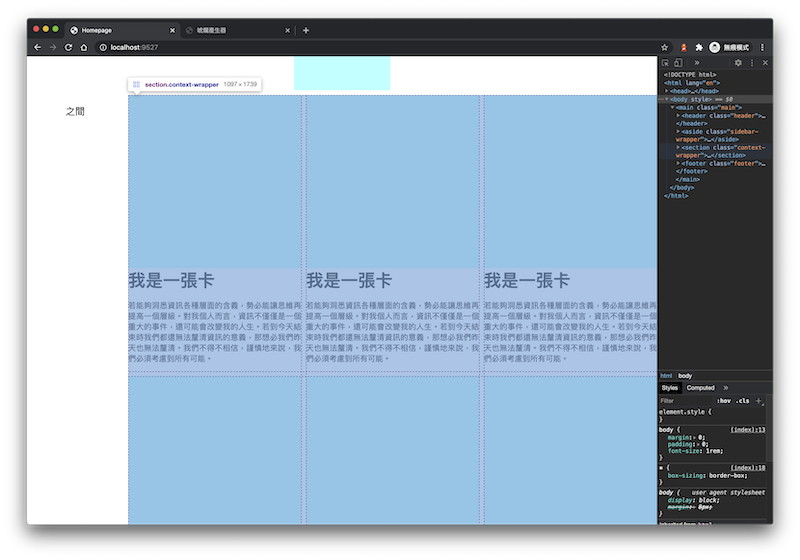The height and width of the screenshot is (560, 800).
Task: Open the extensions puzzle icon
Action: click(699, 47)
